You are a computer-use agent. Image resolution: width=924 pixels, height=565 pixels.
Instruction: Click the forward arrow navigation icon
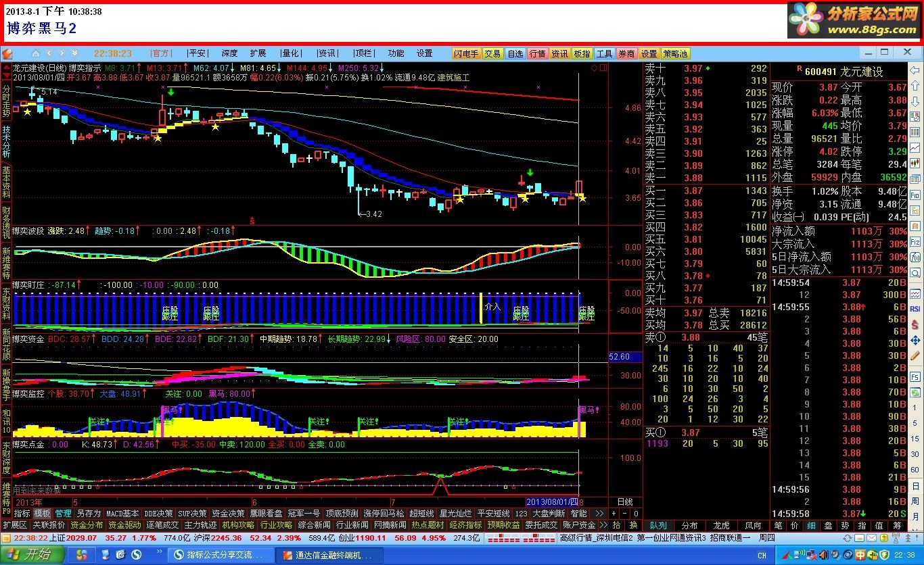[x=62, y=53]
